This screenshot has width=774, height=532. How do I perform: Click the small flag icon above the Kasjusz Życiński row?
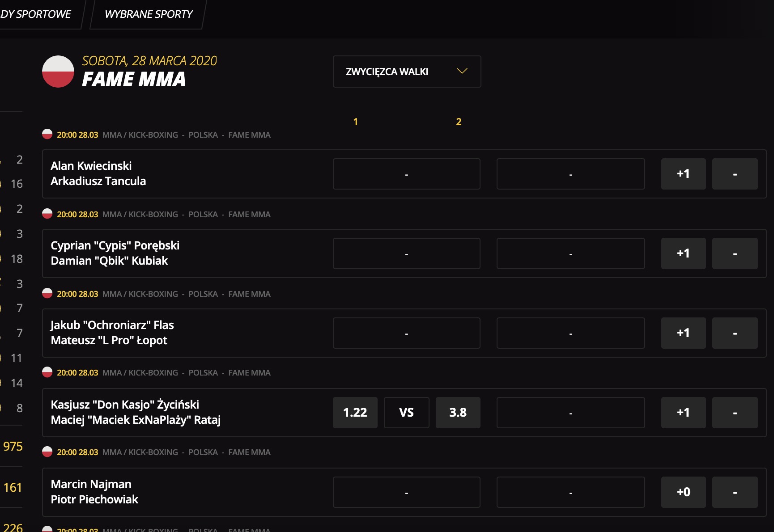click(47, 372)
